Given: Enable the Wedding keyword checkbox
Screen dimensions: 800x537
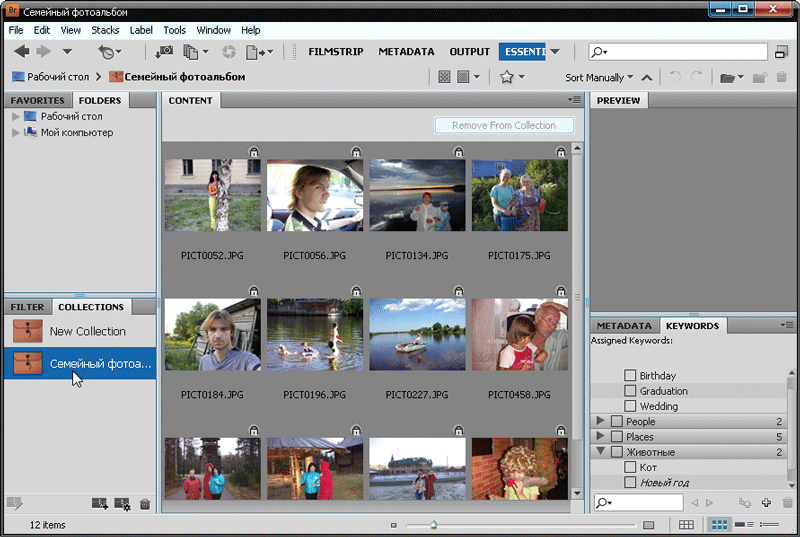Looking at the screenshot, I should click(x=630, y=406).
